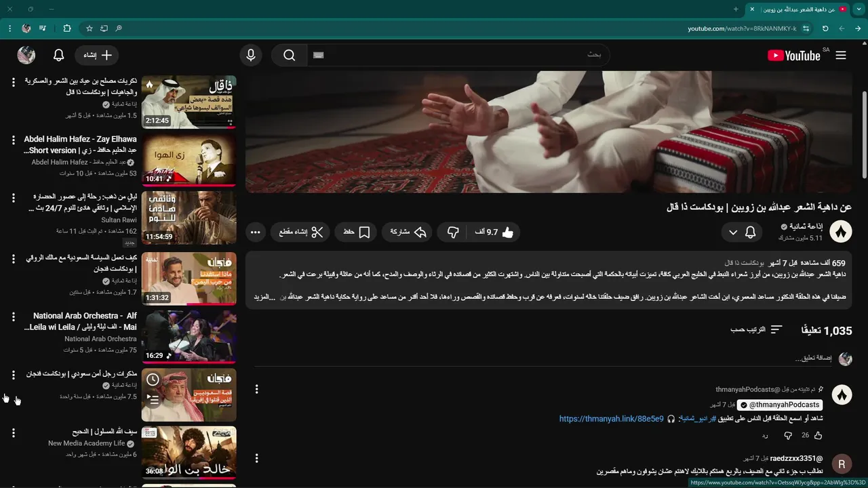
Task: Create a clip with إنشاء مقطع
Action: pyautogui.click(x=301, y=232)
